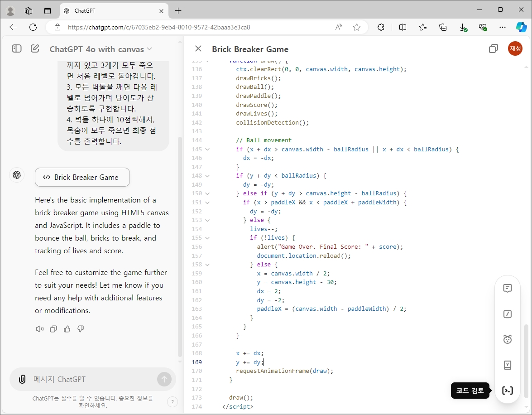Viewport: 532px width, 415px height.
Task: Open Copilot sidebar icon
Action: (x=522, y=27)
